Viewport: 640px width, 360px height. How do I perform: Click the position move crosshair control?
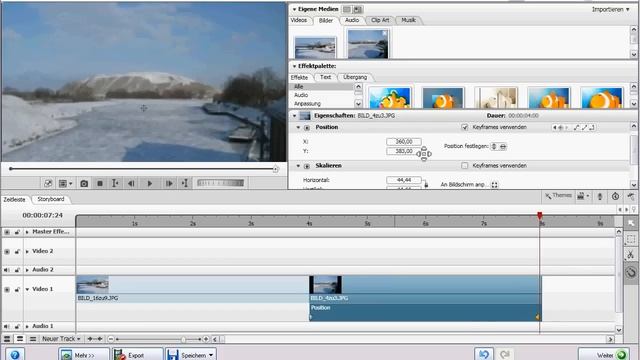pyautogui.click(x=424, y=154)
